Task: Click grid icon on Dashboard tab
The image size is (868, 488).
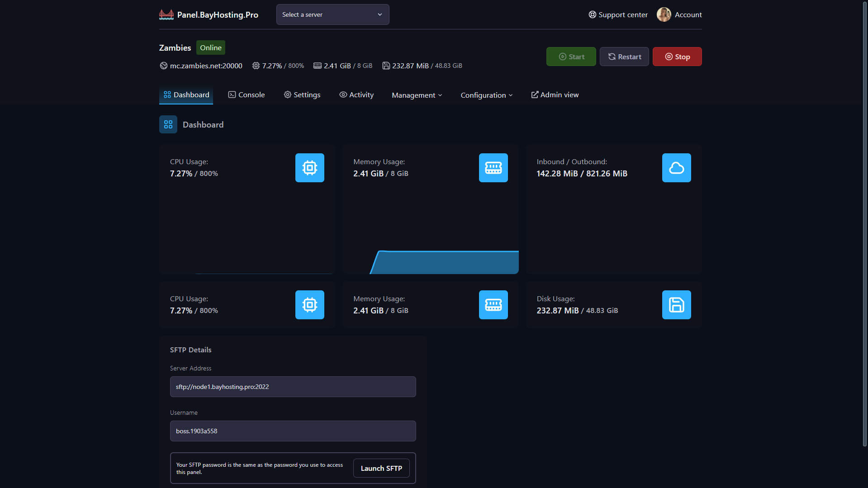Action: tap(167, 95)
